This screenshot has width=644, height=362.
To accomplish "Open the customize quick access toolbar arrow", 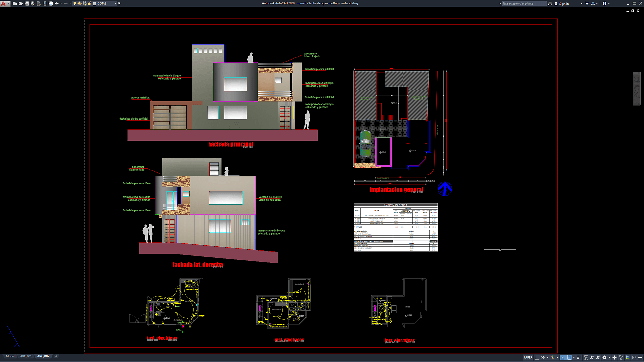I will pyautogui.click(x=119, y=3).
